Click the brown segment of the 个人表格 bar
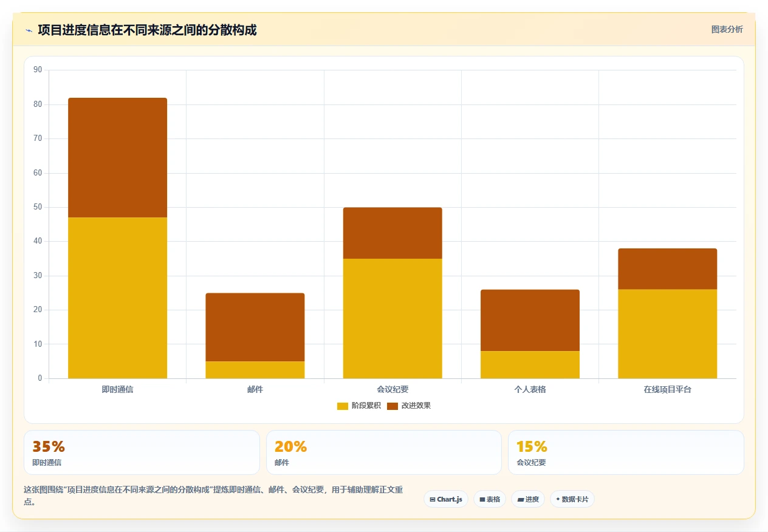This screenshot has width=768, height=532. (530, 320)
